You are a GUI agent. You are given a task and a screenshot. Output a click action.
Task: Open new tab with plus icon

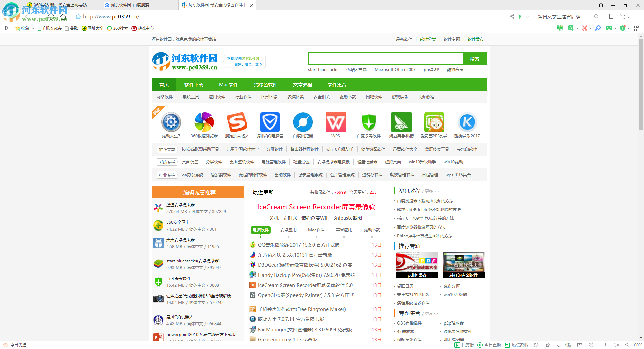tap(262, 5)
